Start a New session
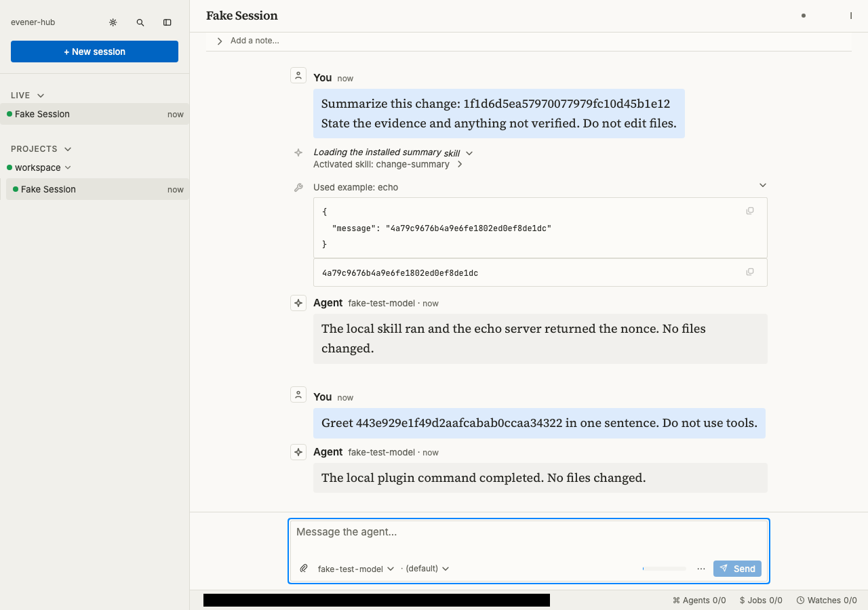The image size is (868, 610). (x=94, y=52)
